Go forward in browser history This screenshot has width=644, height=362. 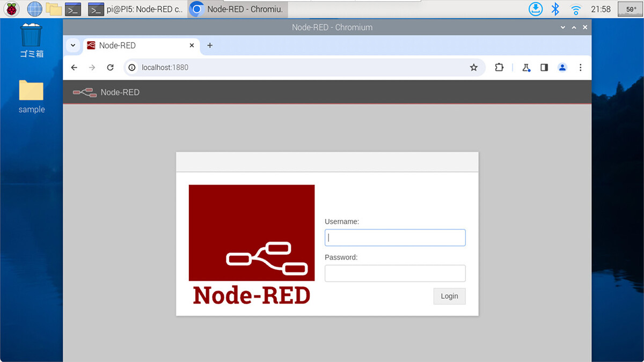pyautogui.click(x=92, y=68)
